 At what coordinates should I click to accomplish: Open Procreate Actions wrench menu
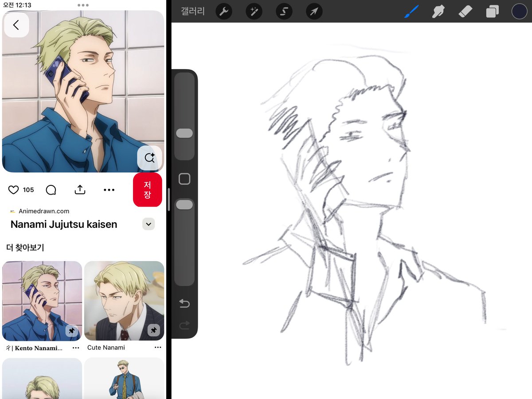tap(224, 12)
